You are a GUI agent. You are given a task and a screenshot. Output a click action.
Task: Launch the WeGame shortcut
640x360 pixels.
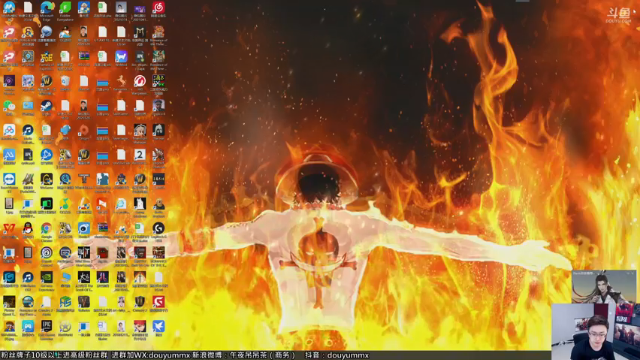tap(47, 180)
